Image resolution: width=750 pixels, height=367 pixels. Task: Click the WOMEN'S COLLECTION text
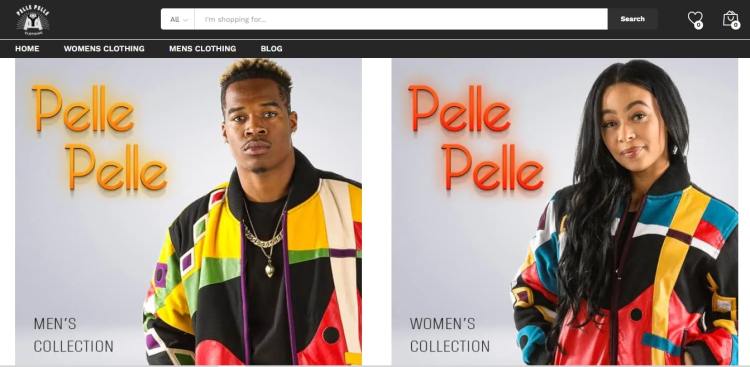pyautogui.click(x=450, y=334)
